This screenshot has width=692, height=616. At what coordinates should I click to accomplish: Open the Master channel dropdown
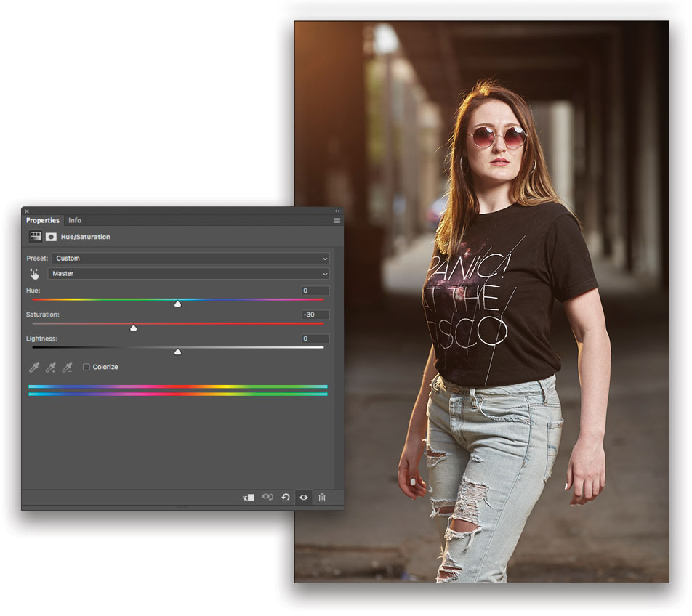click(x=189, y=274)
